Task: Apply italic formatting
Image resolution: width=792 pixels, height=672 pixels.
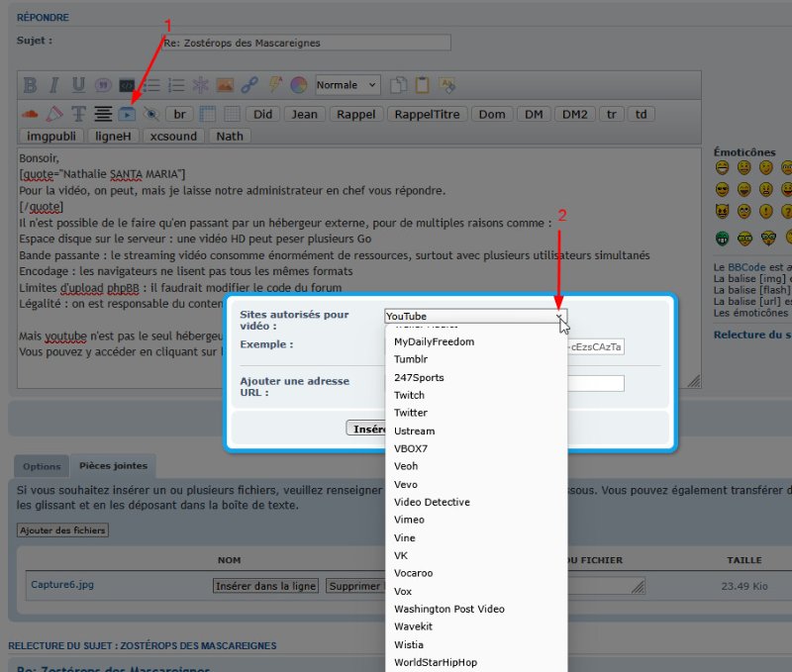Action: click(x=54, y=85)
